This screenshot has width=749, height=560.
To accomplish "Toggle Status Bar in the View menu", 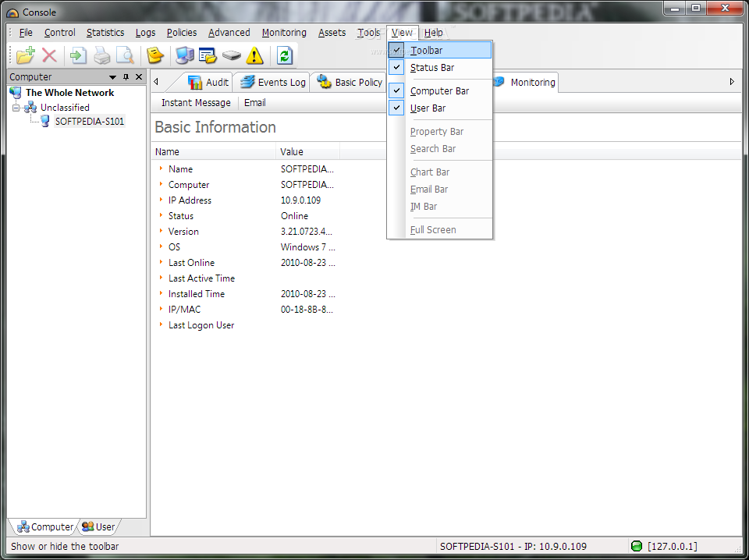I will (439, 67).
